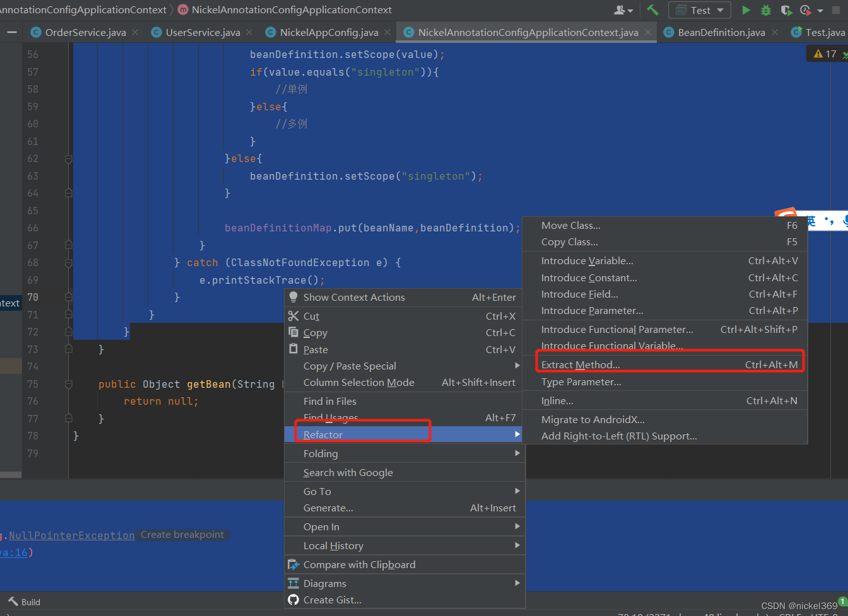Close the NickelAppConfig.java tab
Image resolution: width=848 pixels, height=616 pixels.
tap(387, 32)
